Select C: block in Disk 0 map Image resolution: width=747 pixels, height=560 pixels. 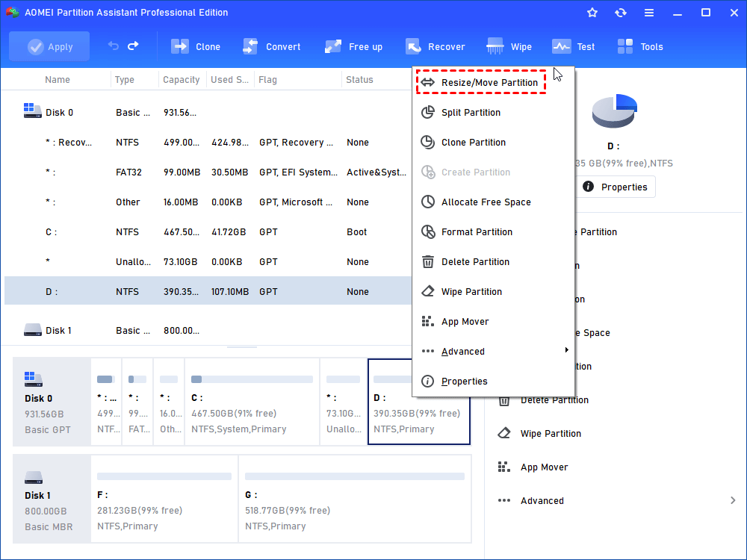252,402
